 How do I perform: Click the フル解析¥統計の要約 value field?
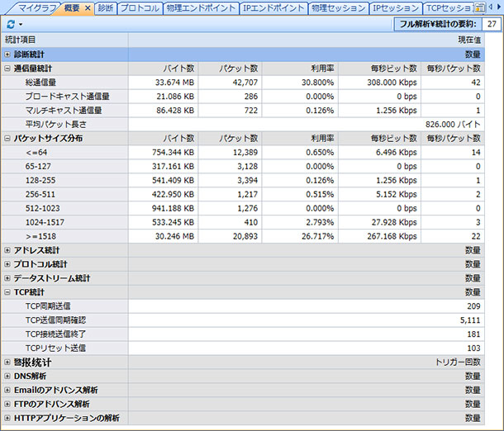(x=492, y=25)
